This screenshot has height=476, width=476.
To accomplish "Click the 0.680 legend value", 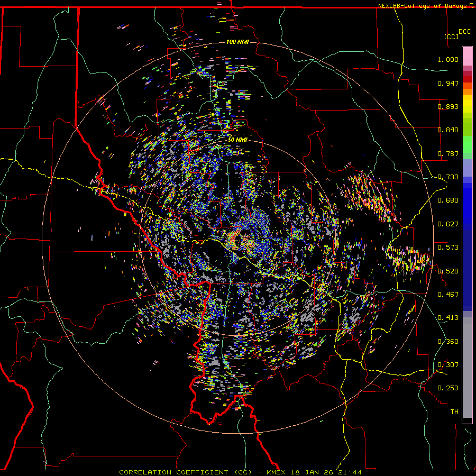I will pos(448,200).
